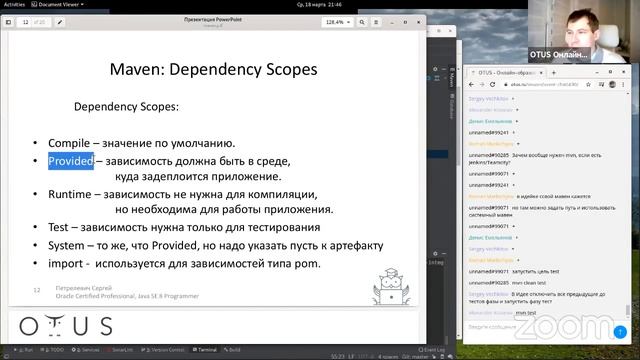Open the Activities overview

pyautogui.click(x=14, y=4)
